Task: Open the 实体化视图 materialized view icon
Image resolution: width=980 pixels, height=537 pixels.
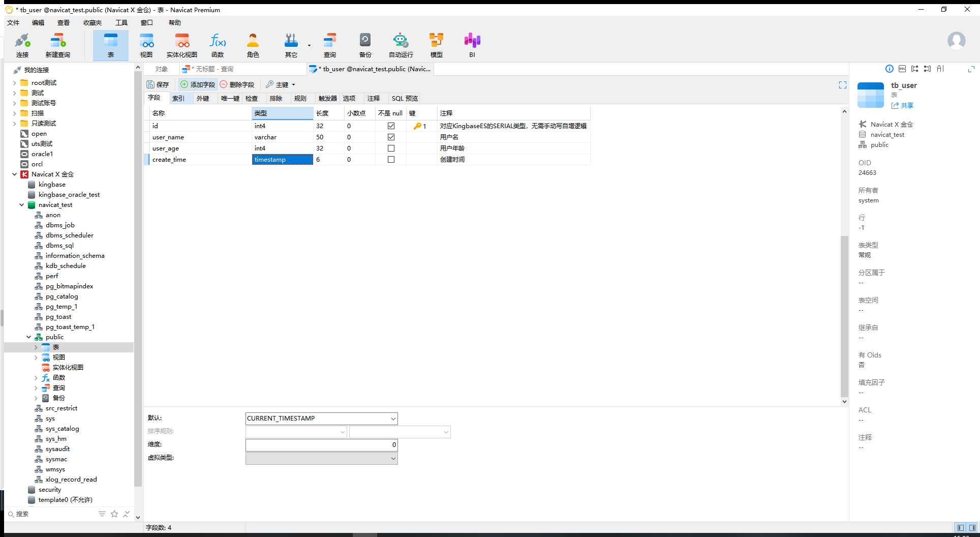Action: [182, 45]
